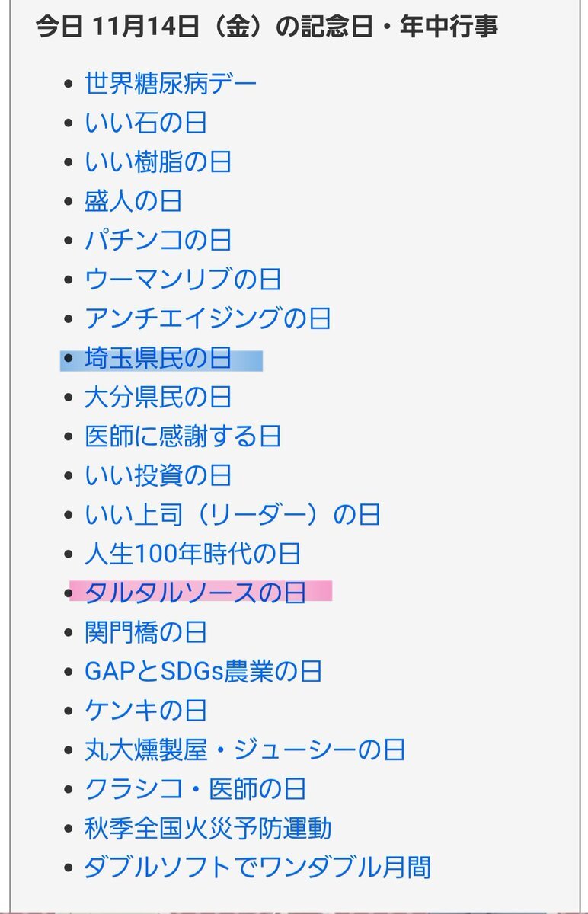Screen dimensions: 588x914
Task: Open the 関門橋の日 link
Action: click(145, 632)
